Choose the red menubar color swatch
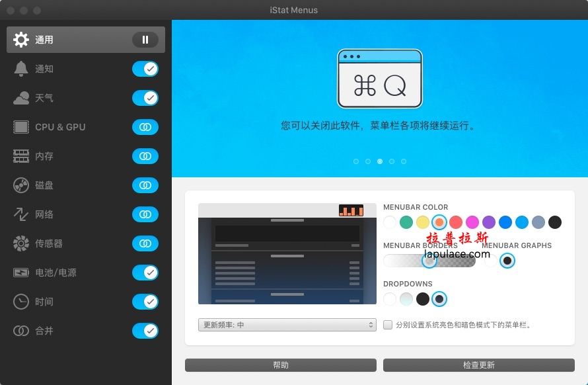The width and height of the screenshot is (588, 385). click(x=456, y=222)
